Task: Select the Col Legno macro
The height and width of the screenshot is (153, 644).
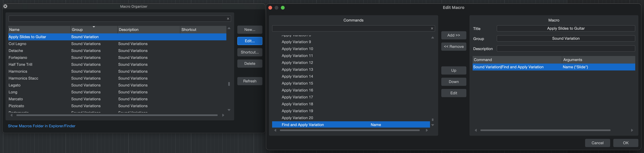Action: click(x=117, y=44)
